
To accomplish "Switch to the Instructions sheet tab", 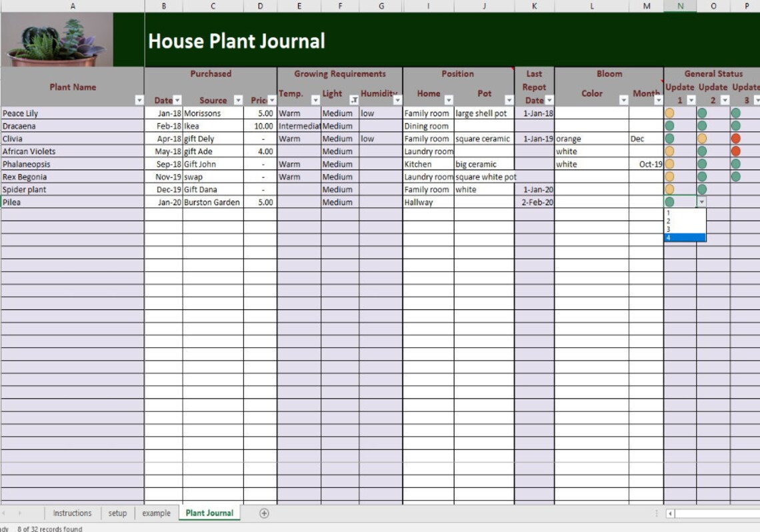I will point(71,513).
